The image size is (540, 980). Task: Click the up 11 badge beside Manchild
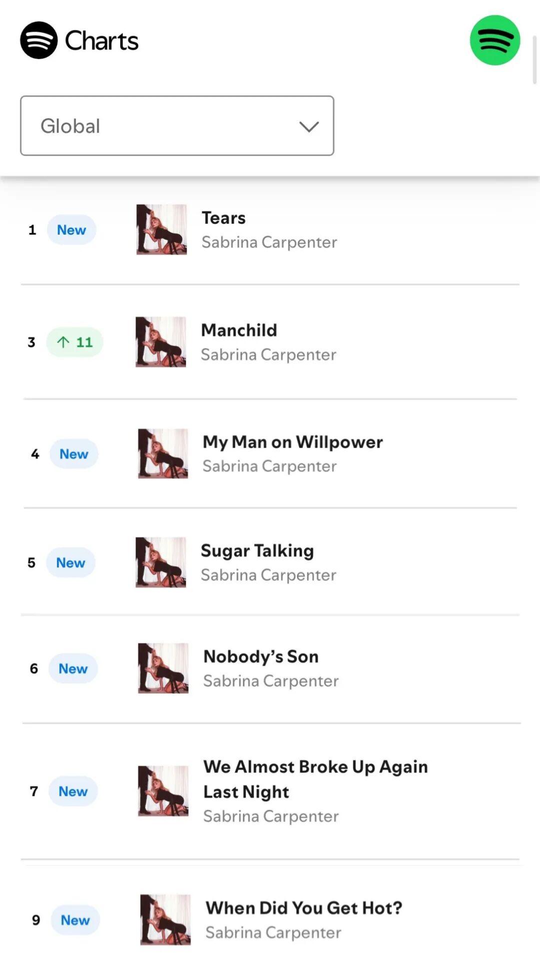(74, 342)
